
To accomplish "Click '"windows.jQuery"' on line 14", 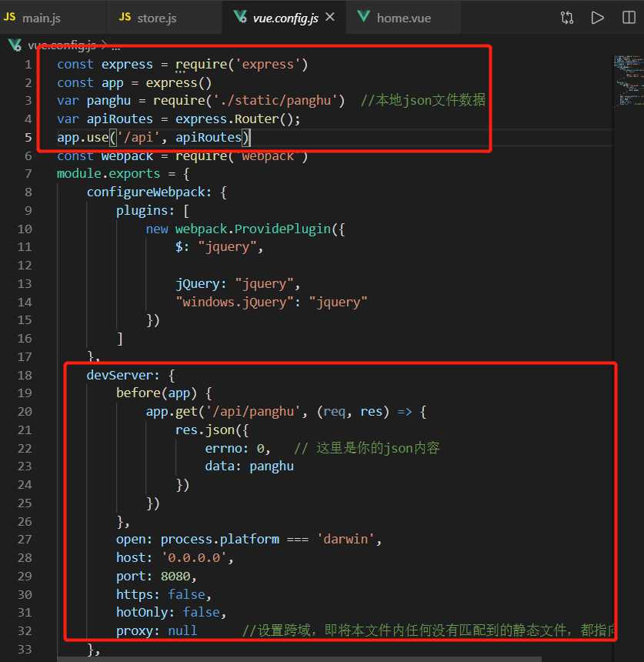I will (x=234, y=303).
